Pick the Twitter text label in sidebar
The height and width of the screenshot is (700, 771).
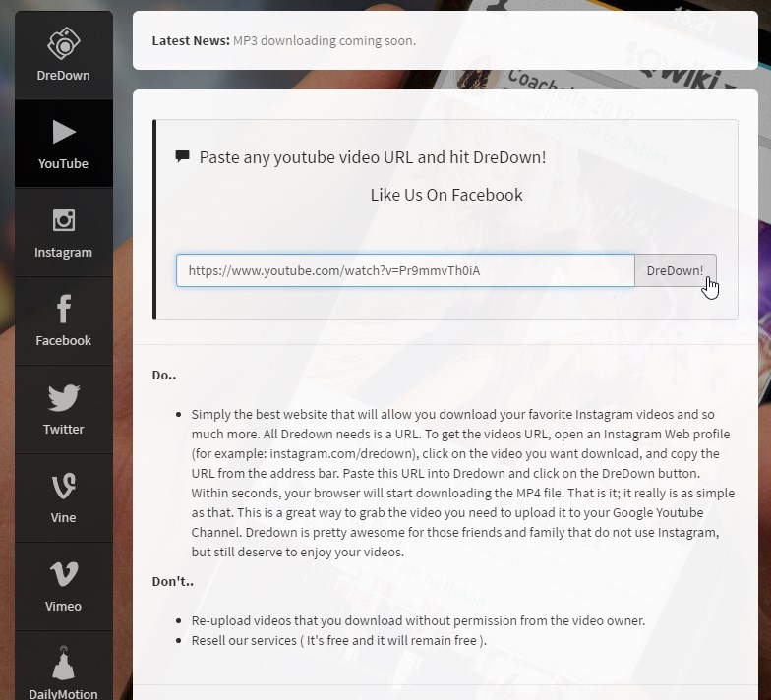click(63, 430)
